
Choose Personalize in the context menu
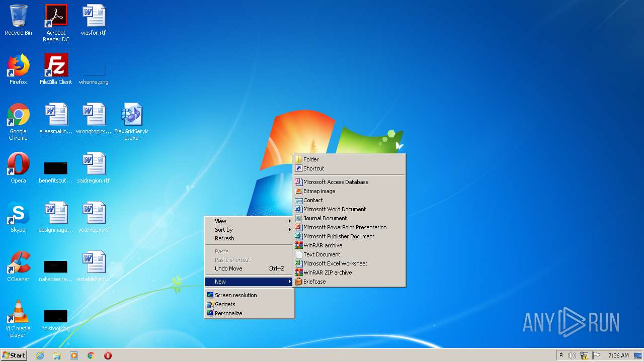(249, 313)
